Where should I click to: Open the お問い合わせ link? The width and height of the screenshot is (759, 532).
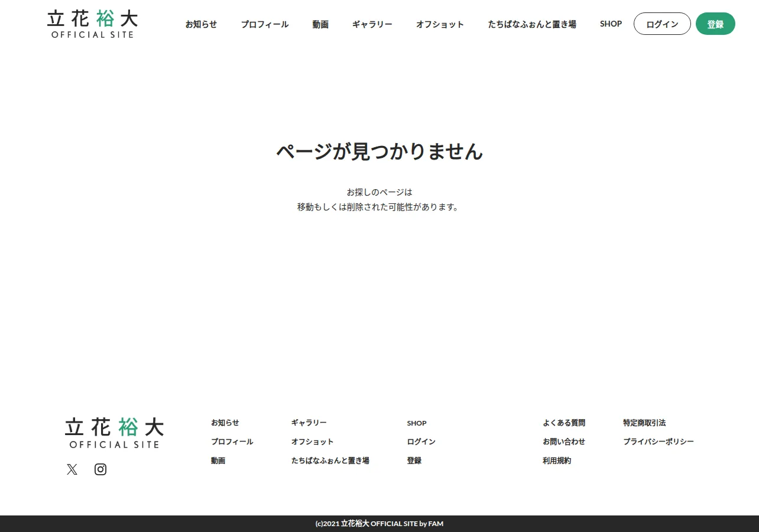[x=564, y=442]
